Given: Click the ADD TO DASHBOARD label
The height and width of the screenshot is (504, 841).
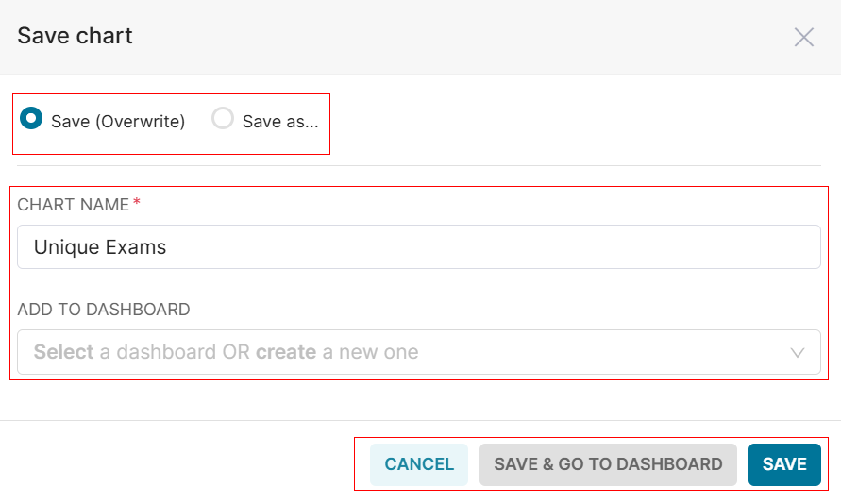Looking at the screenshot, I should tap(104, 310).
